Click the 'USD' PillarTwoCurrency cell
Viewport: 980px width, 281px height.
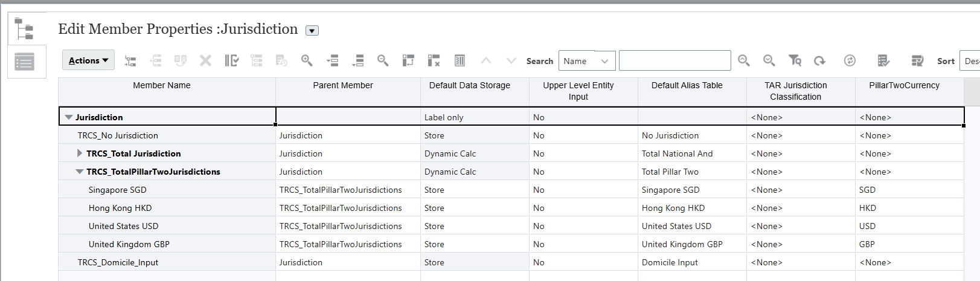tap(909, 226)
